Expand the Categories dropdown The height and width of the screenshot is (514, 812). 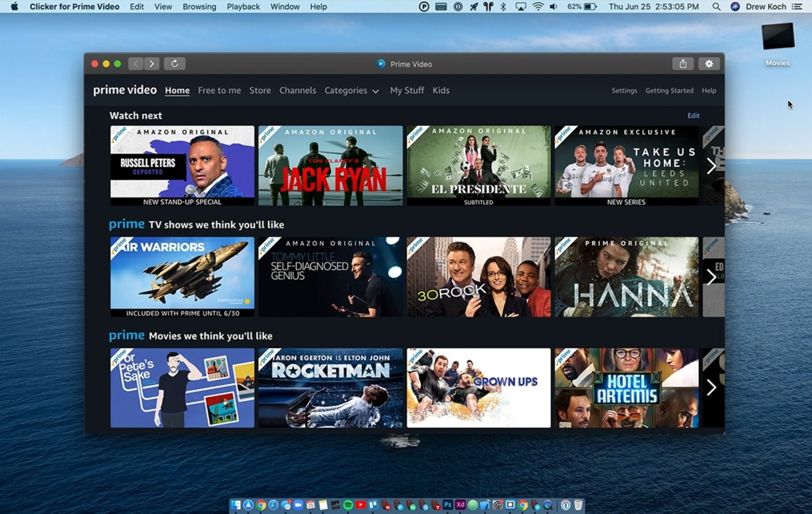352,90
